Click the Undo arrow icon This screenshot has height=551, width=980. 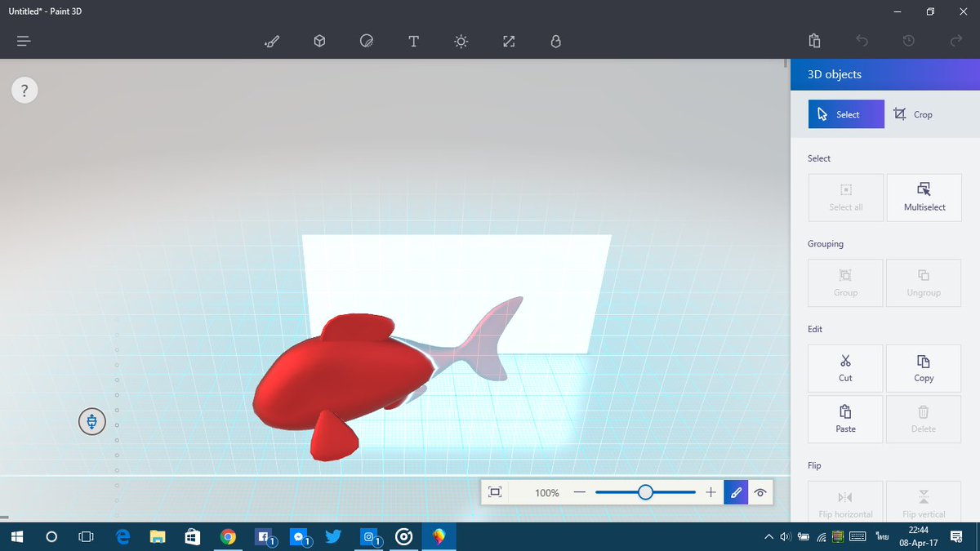point(861,41)
